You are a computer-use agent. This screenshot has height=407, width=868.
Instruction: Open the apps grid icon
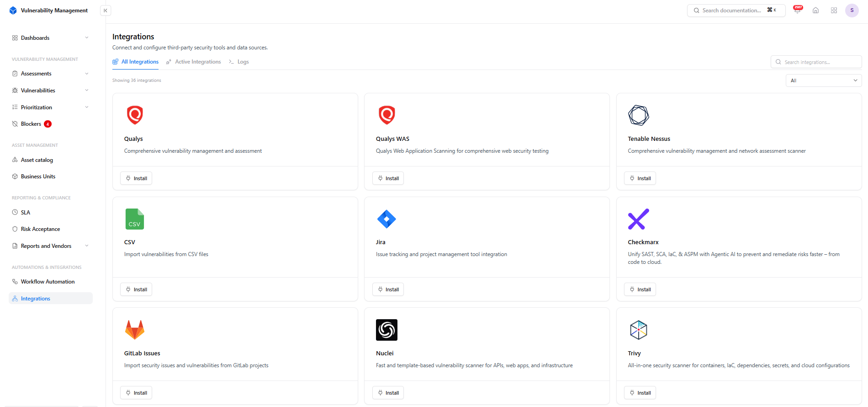click(x=834, y=11)
